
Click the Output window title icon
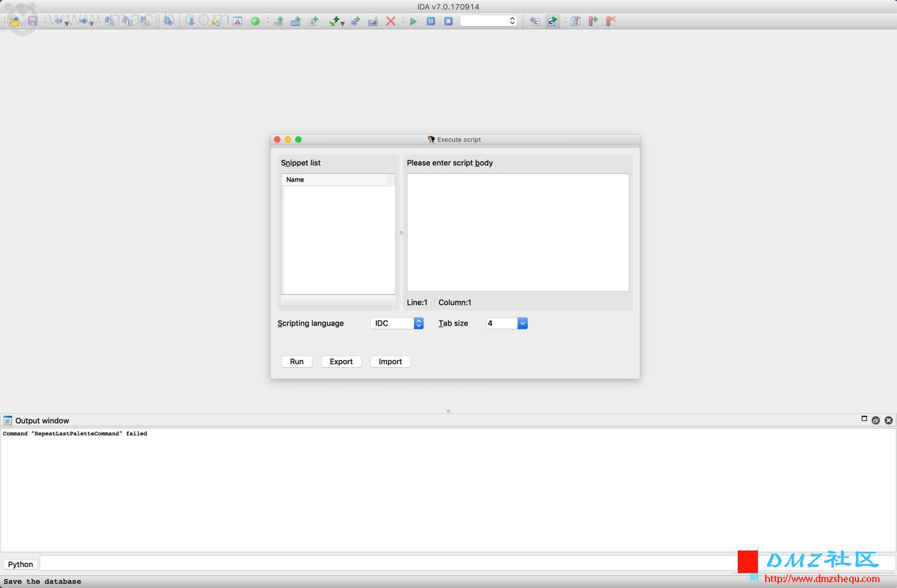pos(8,421)
